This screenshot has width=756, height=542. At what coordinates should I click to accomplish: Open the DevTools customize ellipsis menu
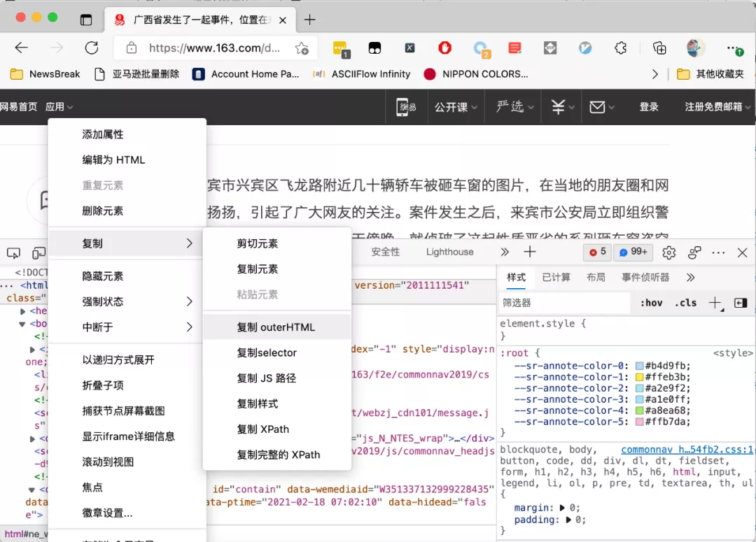coord(718,252)
